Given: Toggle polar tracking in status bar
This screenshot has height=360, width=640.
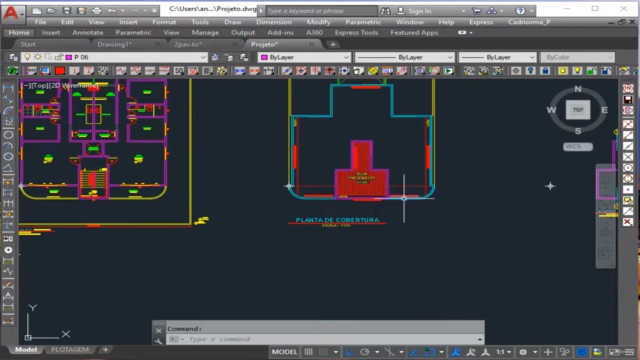Looking at the screenshot, I should [365, 352].
